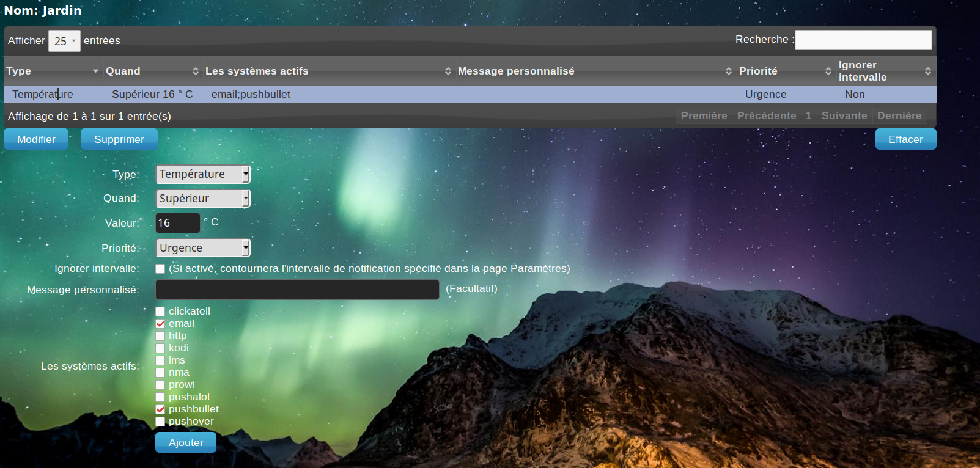Click the Ajouter button
Image resolution: width=980 pixels, height=468 pixels.
point(186,442)
